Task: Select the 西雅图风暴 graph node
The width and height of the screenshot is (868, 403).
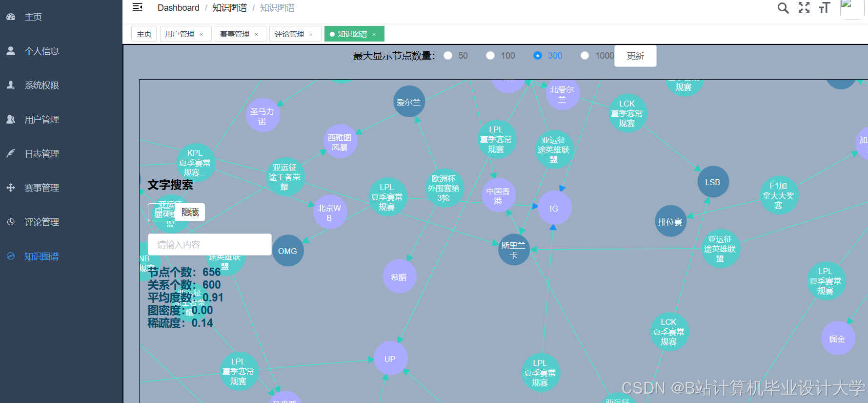Action: [x=340, y=142]
